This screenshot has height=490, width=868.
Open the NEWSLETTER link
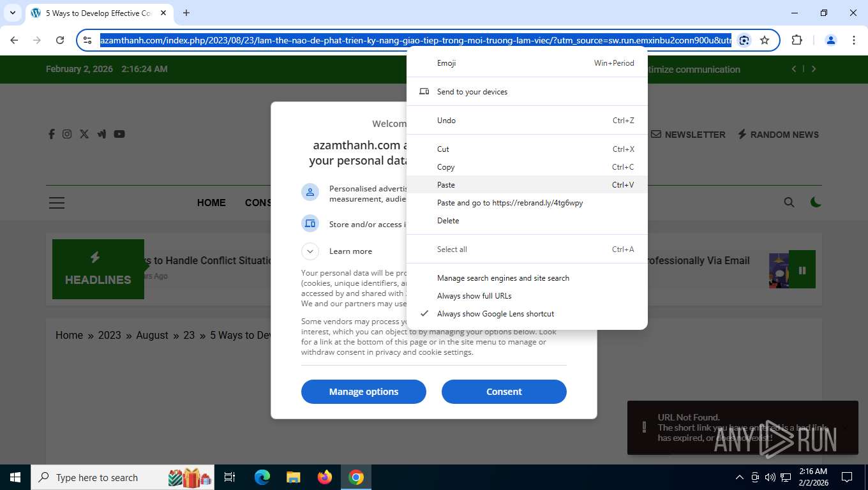click(x=688, y=135)
